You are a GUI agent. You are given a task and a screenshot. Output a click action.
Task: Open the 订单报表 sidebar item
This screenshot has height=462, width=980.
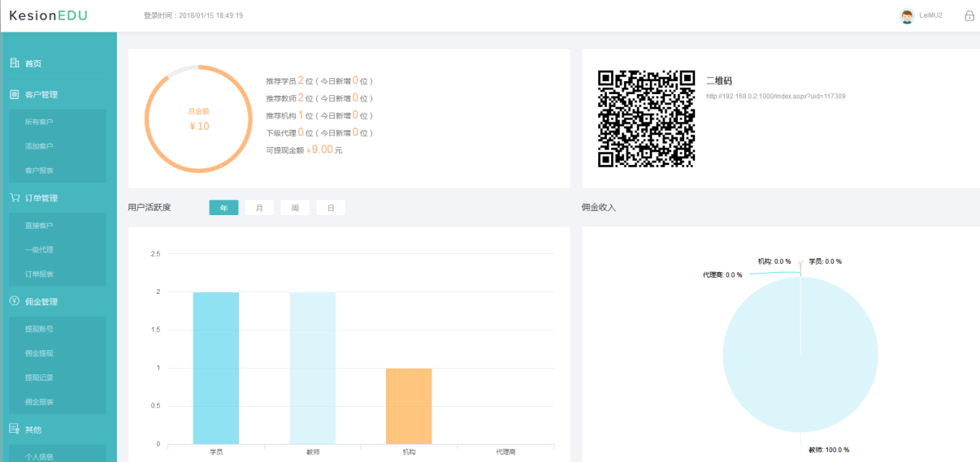coord(40,274)
